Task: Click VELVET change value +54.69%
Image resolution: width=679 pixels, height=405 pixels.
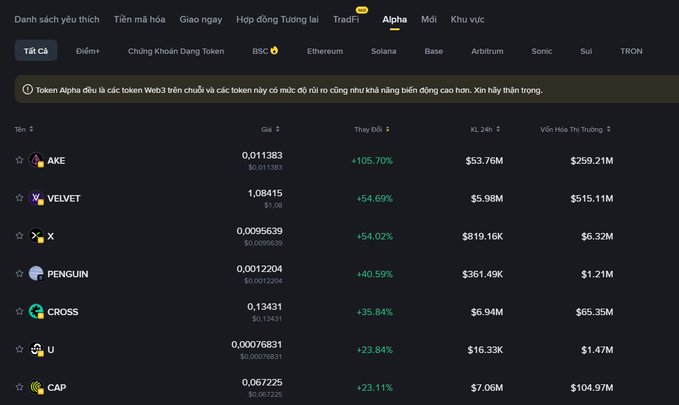Action: (x=375, y=198)
